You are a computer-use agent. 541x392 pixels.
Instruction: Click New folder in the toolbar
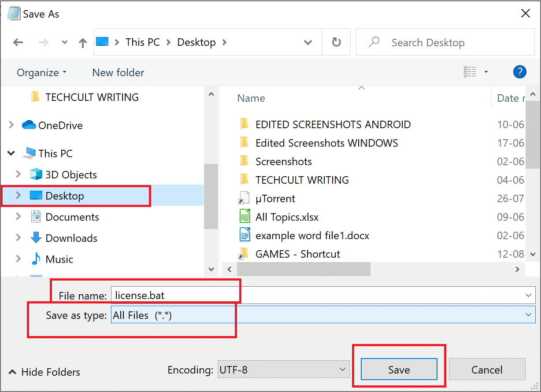coord(118,73)
